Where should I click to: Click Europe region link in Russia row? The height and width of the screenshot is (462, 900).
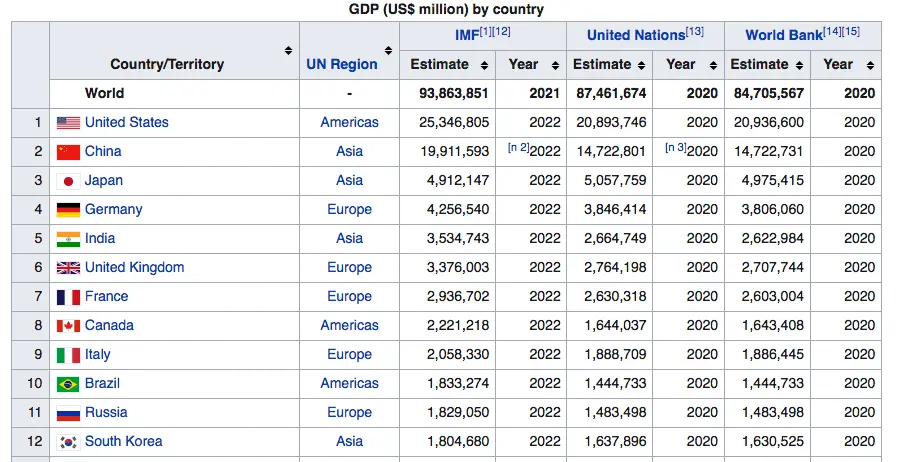[x=349, y=413]
